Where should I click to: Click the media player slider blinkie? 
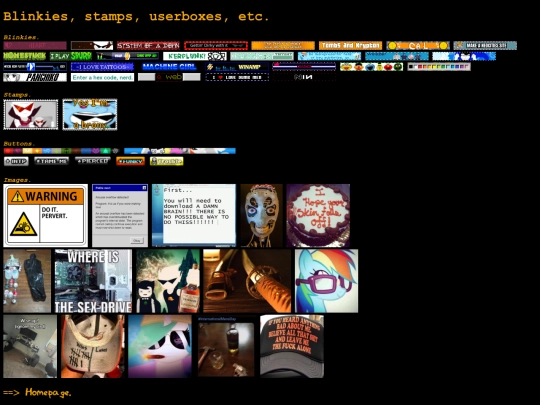[x=35, y=67]
